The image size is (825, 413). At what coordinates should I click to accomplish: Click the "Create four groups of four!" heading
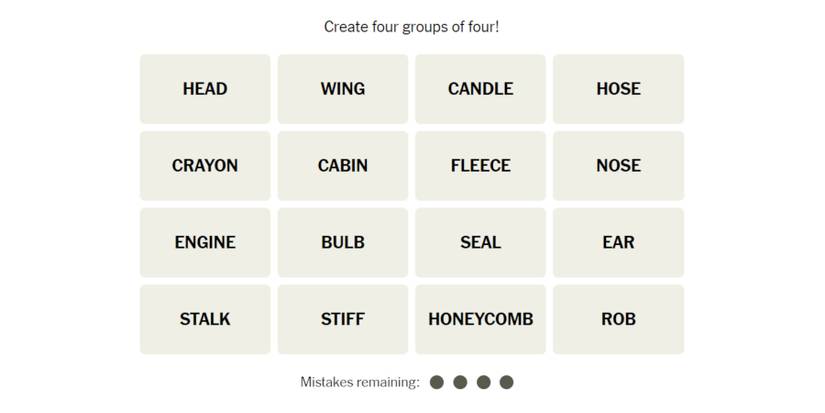[x=412, y=27]
